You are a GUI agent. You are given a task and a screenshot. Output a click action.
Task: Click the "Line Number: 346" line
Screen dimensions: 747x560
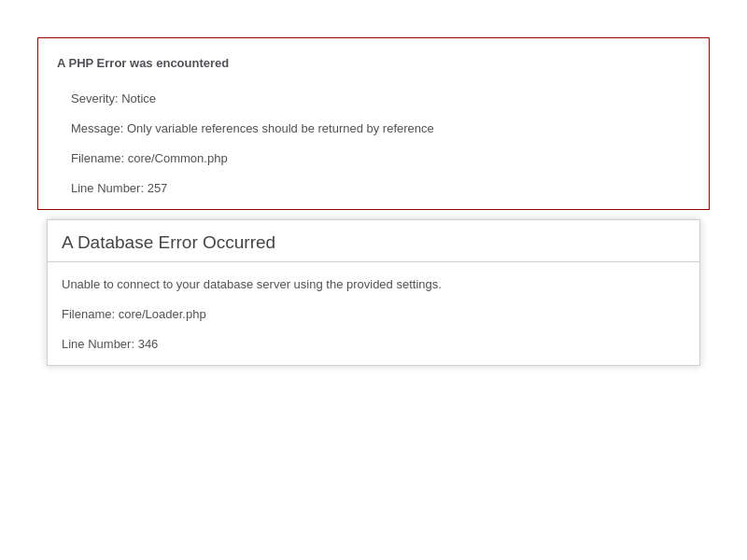[110, 344]
